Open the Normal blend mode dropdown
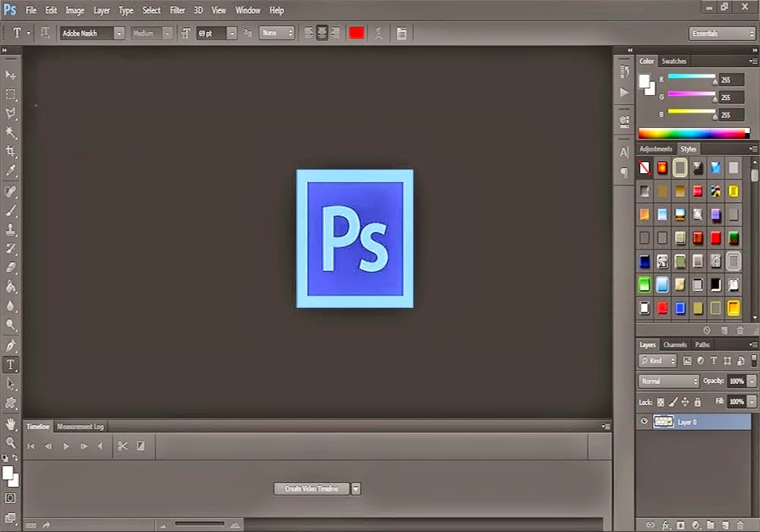The width and height of the screenshot is (760, 532). coord(669,380)
